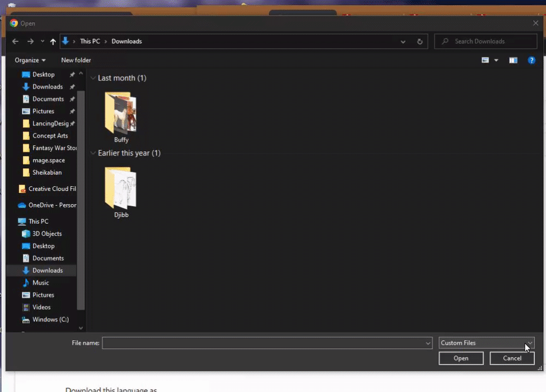Click the Back navigation arrow

point(15,41)
